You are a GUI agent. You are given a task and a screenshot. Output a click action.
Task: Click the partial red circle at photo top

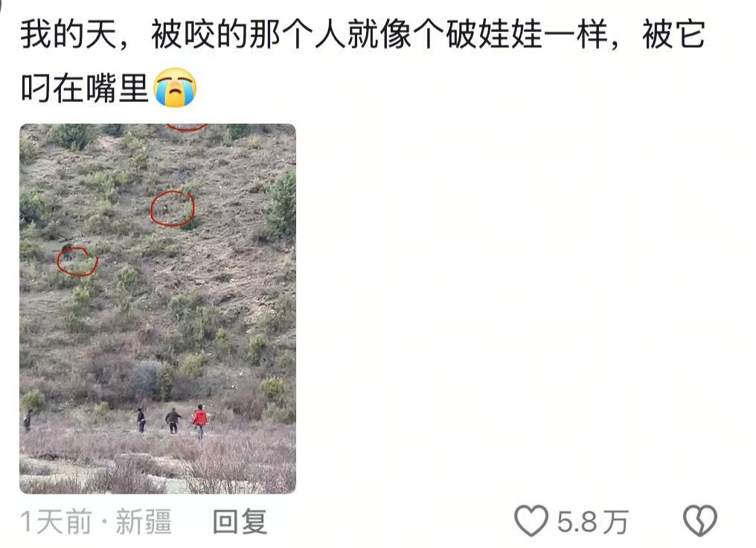click(x=187, y=127)
